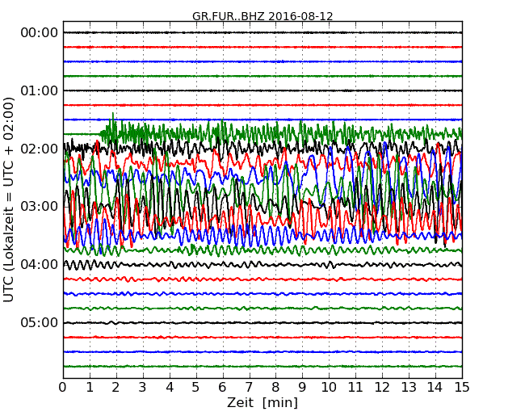
Task: Click x-axis tick label 14
Action: coord(435,387)
